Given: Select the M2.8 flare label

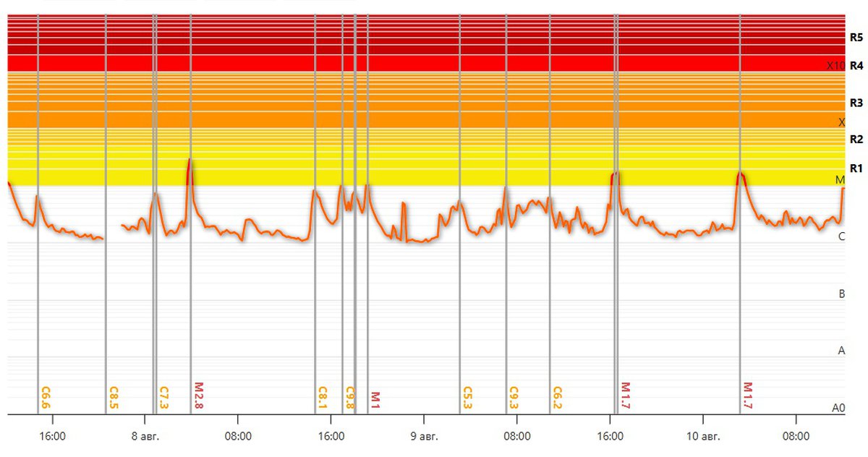Looking at the screenshot, I should coord(199,396).
